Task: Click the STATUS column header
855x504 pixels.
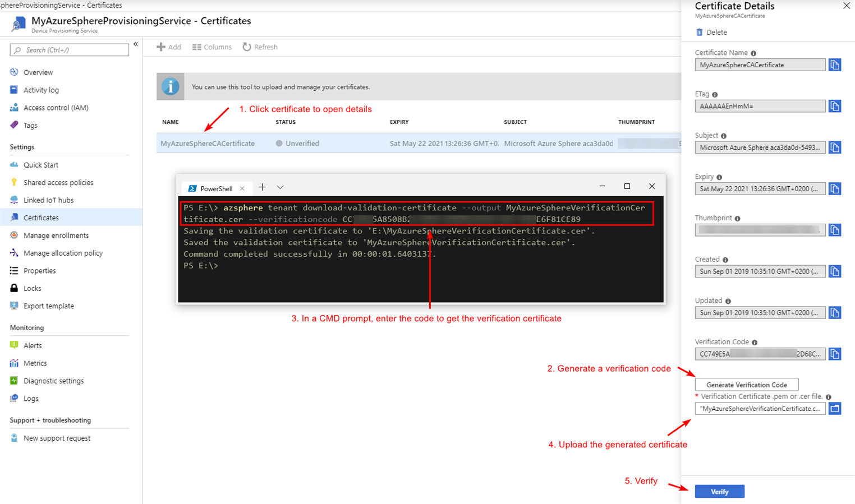Action: click(286, 122)
